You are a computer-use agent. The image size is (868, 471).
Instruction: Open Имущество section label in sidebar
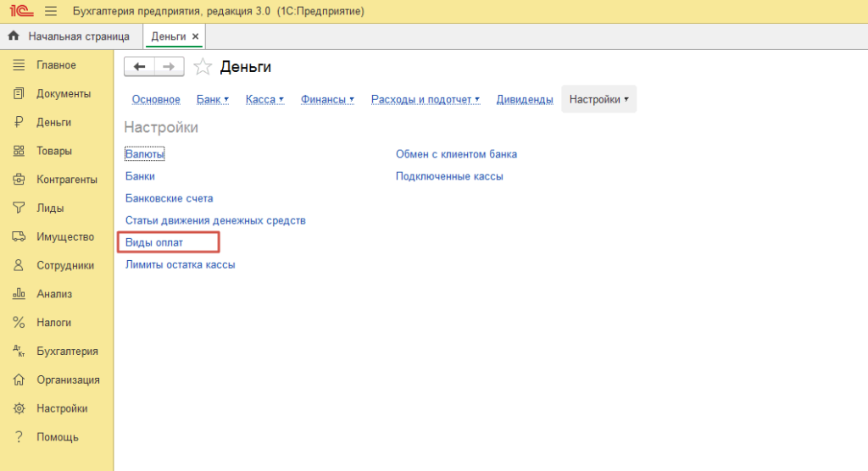[65, 236]
